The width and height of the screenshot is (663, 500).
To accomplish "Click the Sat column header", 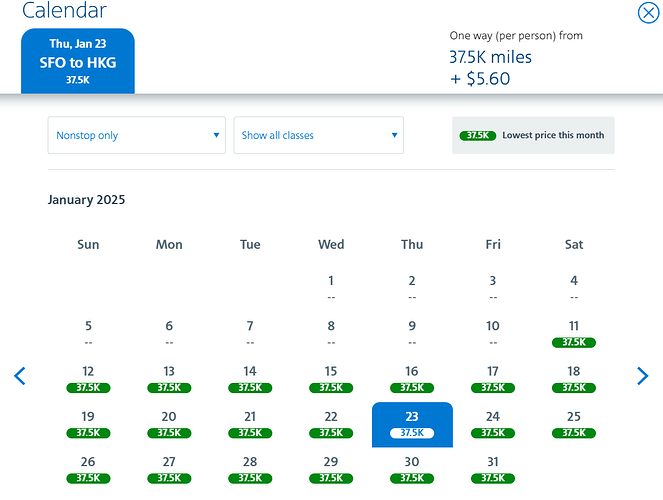I will 574,244.
